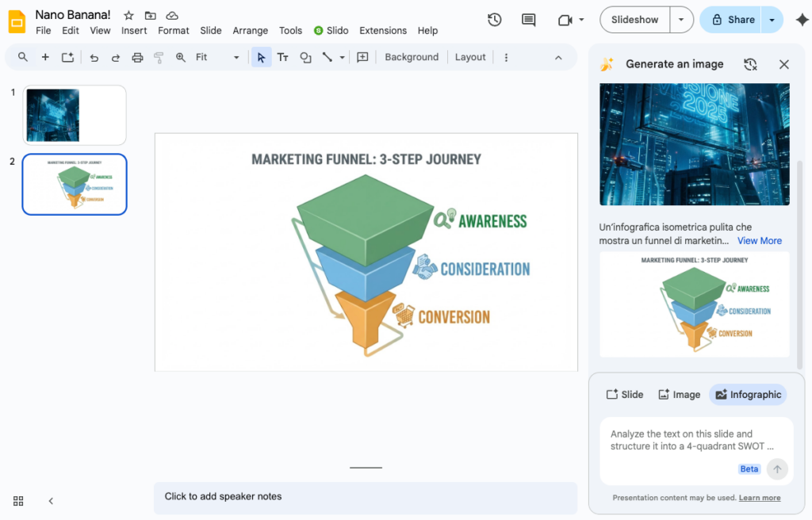Open the Arrange menu
The image size is (812, 520).
tap(250, 31)
